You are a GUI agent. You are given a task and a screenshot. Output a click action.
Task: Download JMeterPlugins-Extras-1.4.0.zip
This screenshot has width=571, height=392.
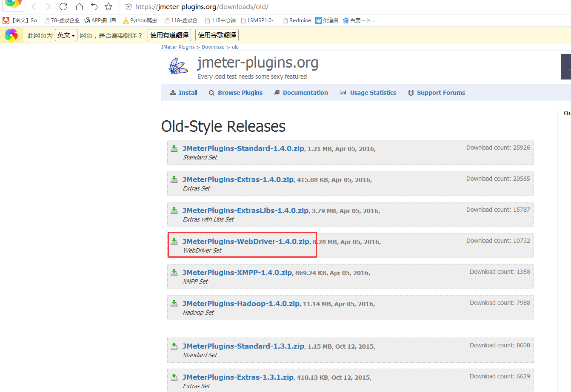click(x=238, y=179)
